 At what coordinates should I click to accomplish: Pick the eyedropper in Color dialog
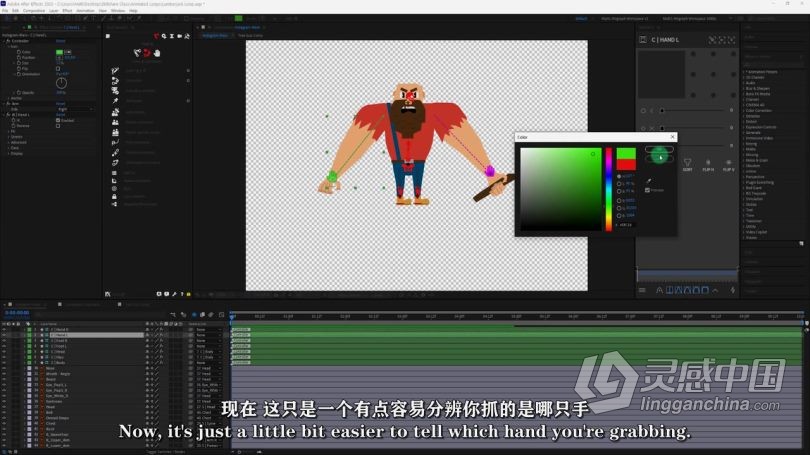tap(648, 181)
